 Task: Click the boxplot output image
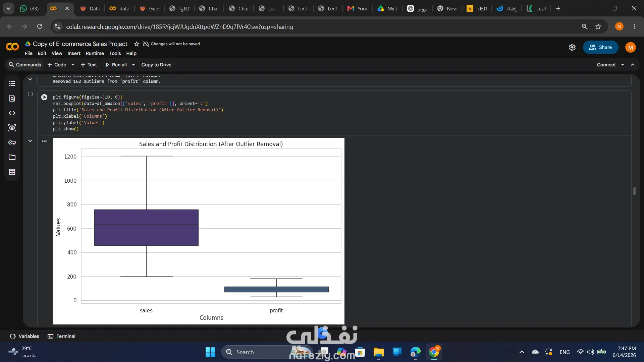tap(199, 231)
